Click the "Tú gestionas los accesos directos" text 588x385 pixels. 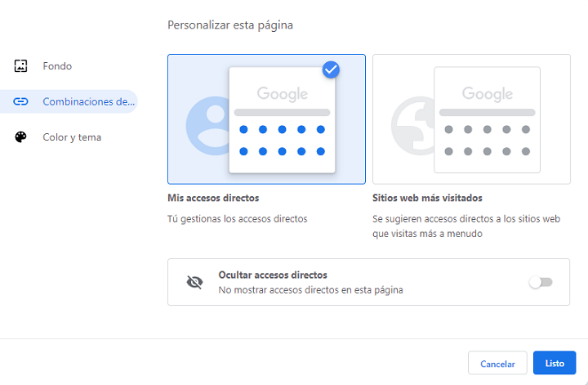[238, 219]
